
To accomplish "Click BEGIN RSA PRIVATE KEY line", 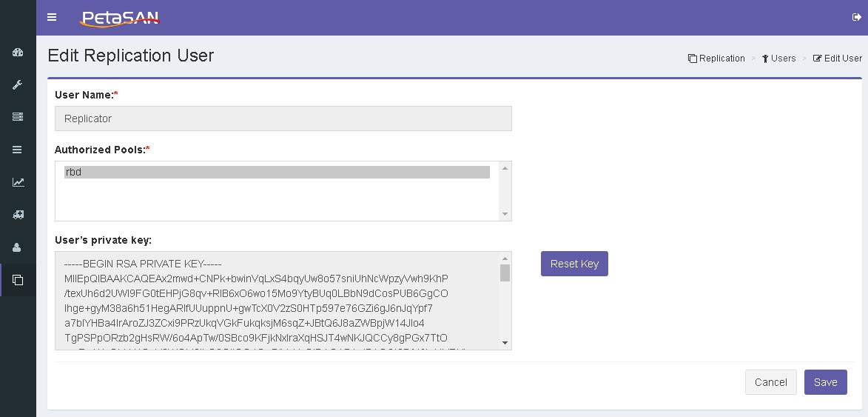I will pos(143,264).
